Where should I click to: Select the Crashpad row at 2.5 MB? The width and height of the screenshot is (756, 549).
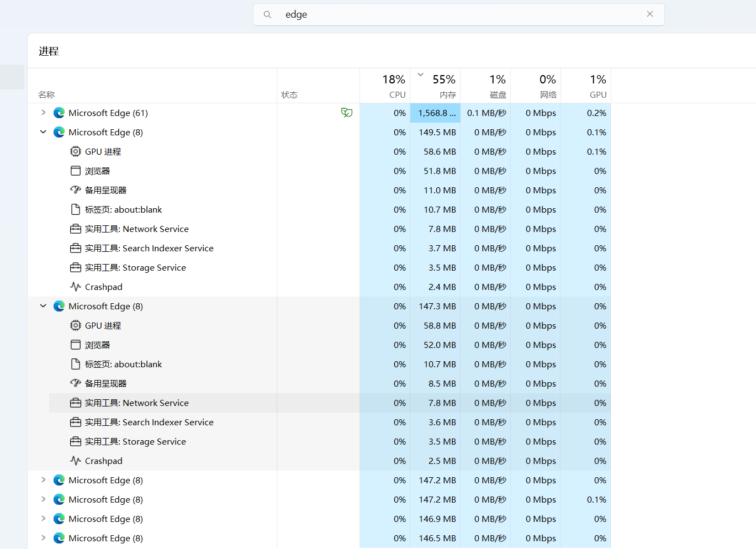click(x=319, y=461)
